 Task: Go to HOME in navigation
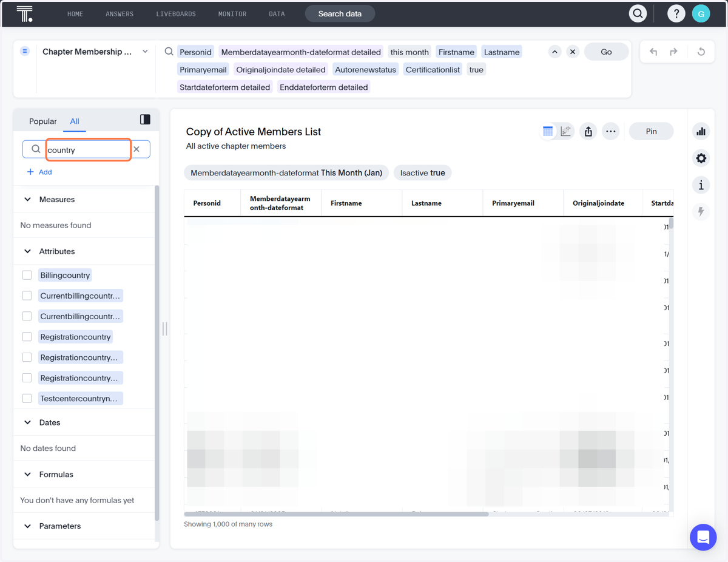(x=75, y=14)
